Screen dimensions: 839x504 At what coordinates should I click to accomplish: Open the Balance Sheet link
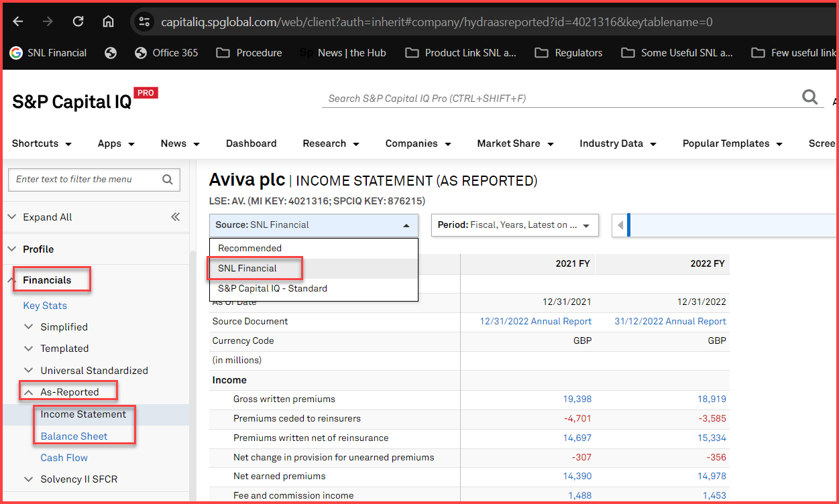pyautogui.click(x=74, y=436)
